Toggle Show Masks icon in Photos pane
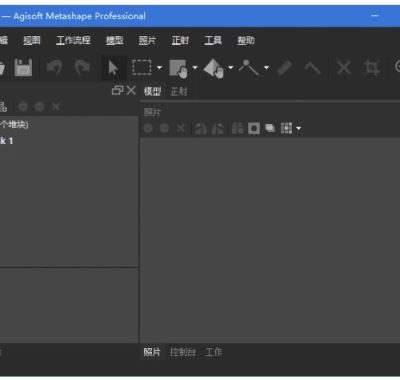 pyautogui.click(x=254, y=128)
